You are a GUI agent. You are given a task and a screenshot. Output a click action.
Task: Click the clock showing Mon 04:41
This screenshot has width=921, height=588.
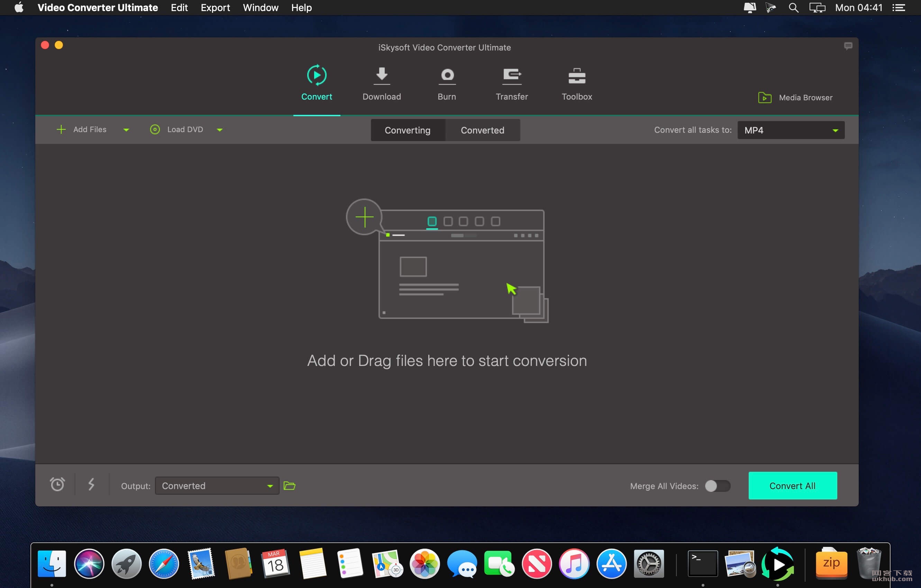858,8
